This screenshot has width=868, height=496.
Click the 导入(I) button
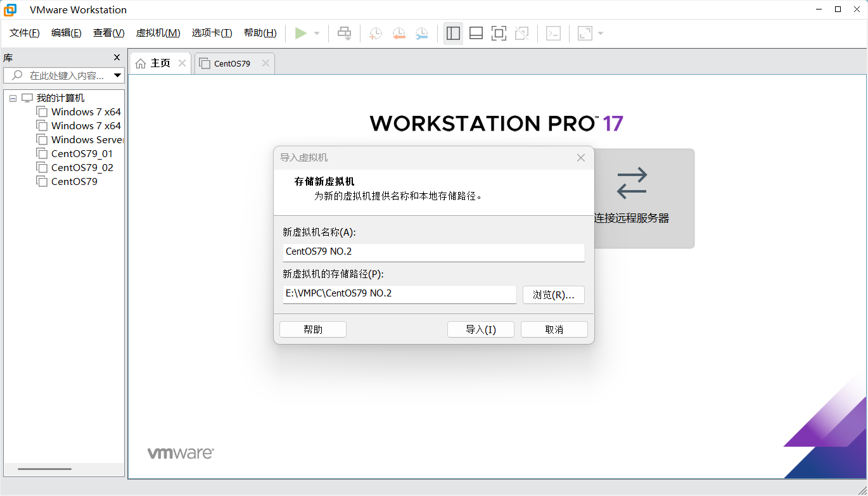click(x=481, y=329)
